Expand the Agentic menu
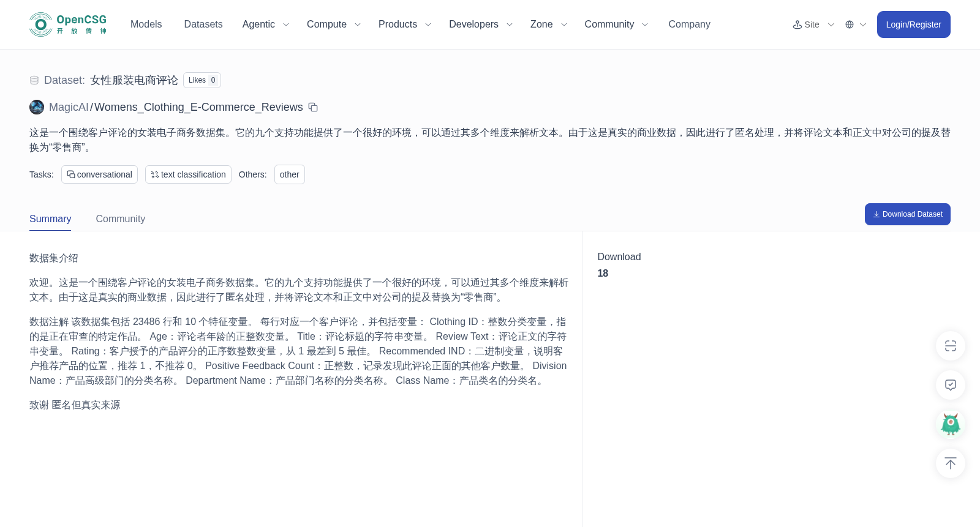 [x=265, y=24]
